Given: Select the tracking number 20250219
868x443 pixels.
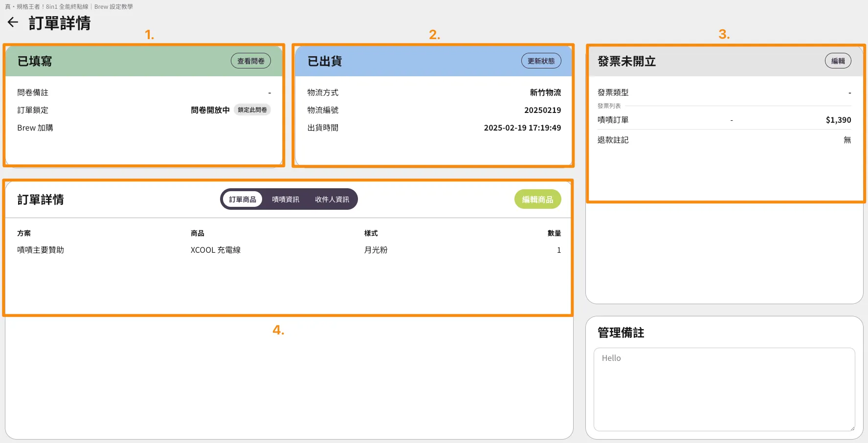Looking at the screenshot, I should click(542, 111).
